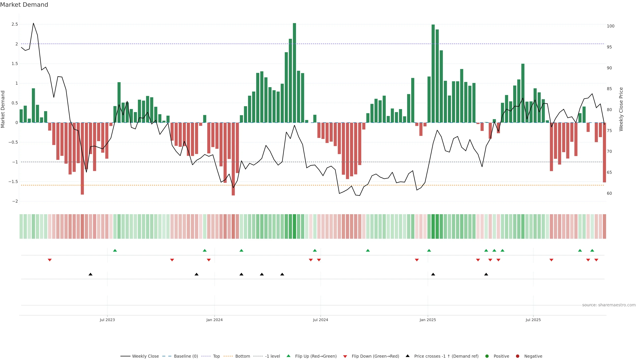Click the leftmost black price-cross marker
This screenshot has height=362, width=644.
coord(91,274)
